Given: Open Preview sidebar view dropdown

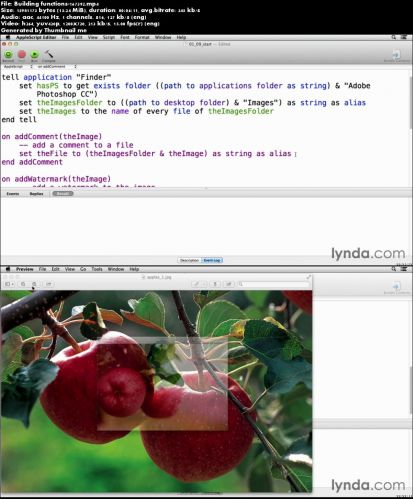Looking at the screenshot, I should [9, 284].
